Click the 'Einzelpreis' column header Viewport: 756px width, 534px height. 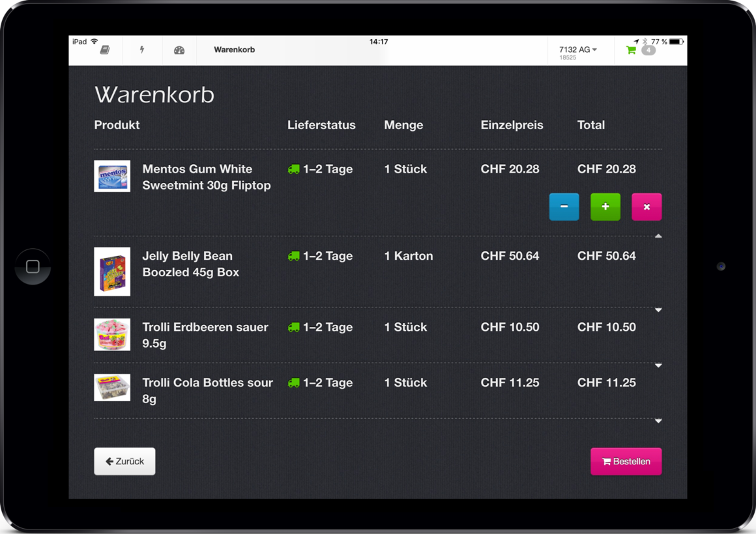[512, 125]
